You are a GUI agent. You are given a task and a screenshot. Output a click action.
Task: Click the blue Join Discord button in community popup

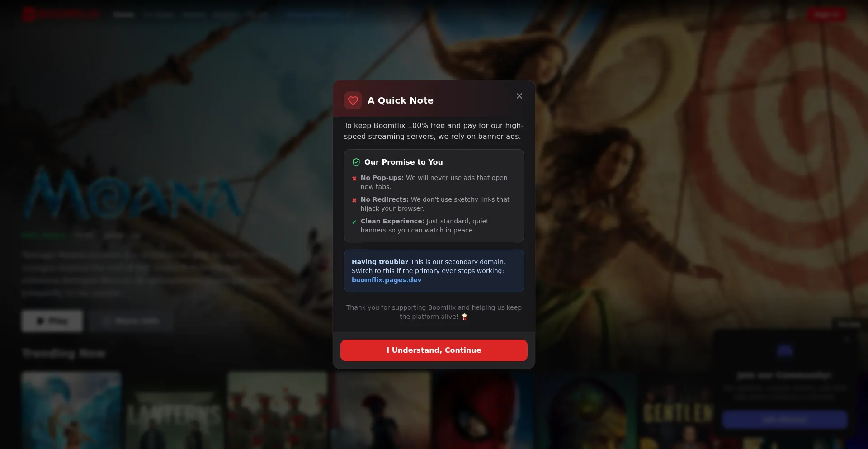point(784,420)
